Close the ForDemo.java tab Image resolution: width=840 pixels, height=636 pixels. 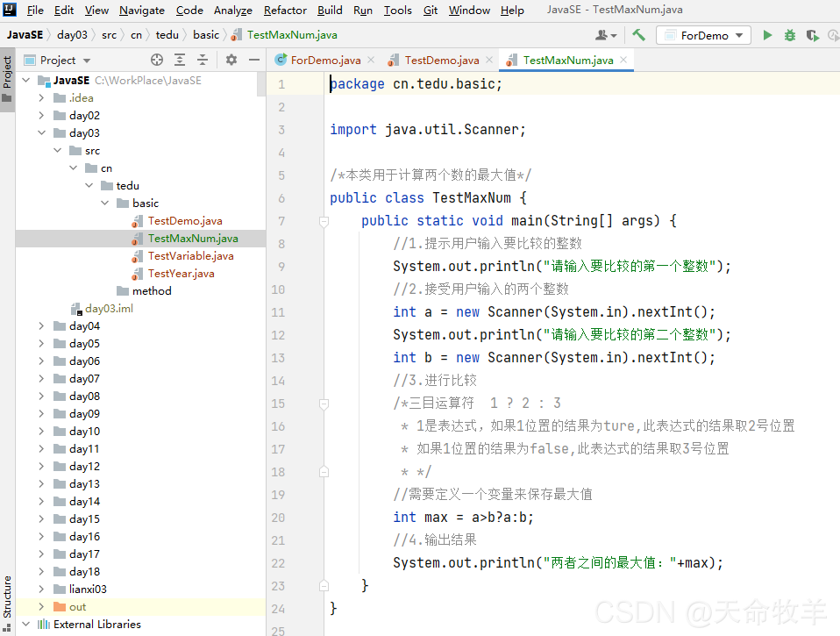tap(371, 60)
